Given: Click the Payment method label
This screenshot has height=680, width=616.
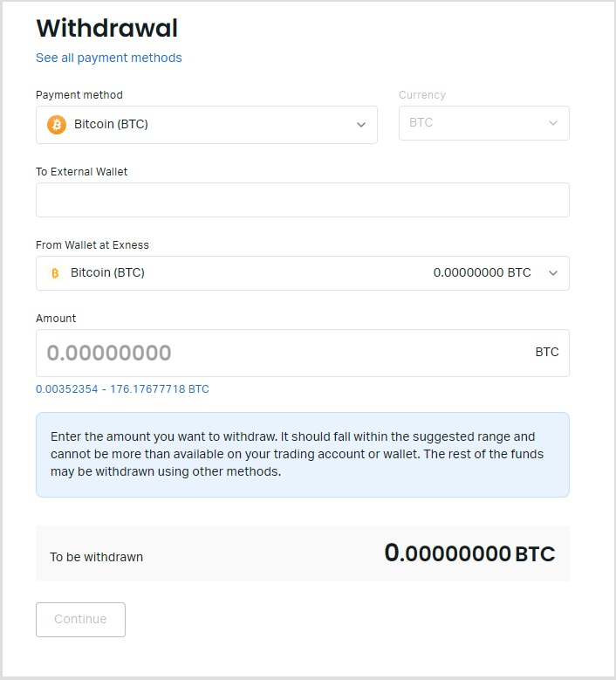Looking at the screenshot, I should [x=79, y=95].
